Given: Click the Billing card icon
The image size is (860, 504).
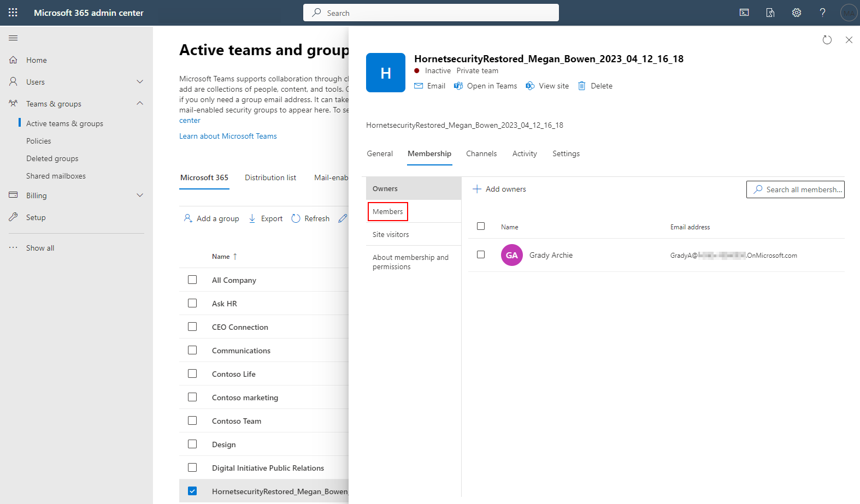Looking at the screenshot, I should click(13, 195).
